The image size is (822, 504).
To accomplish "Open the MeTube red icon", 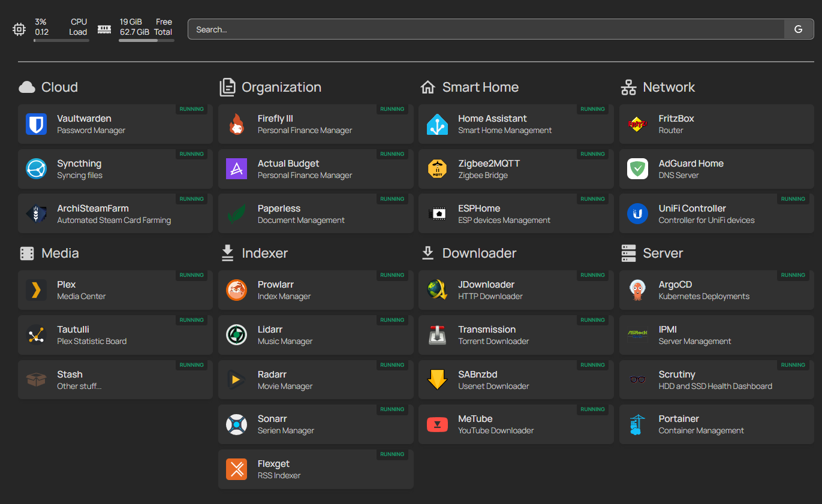I will pos(437,424).
